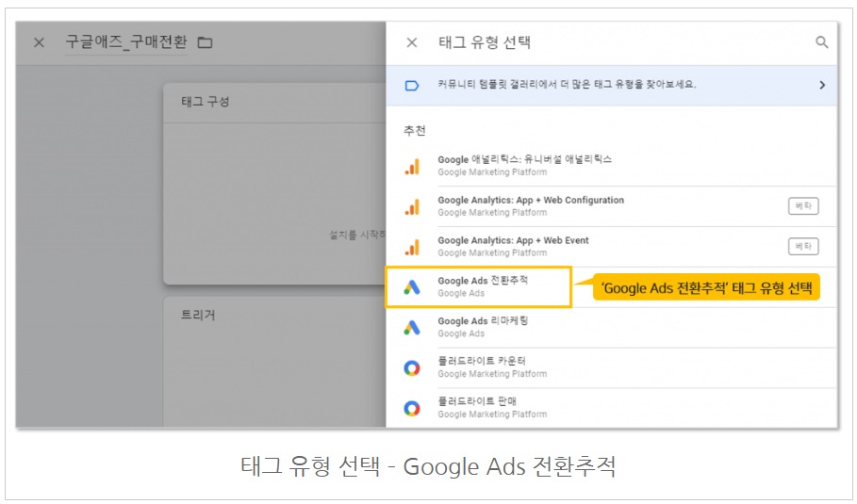The image size is (857, 504).
Task: Close the tag type selection panel
Action: 412,42
